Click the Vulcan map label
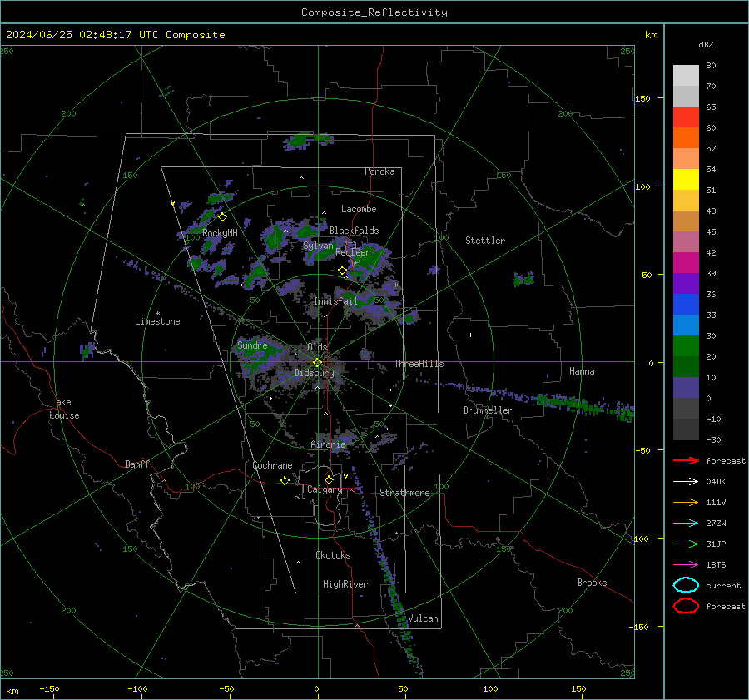Image resolution: width=749 pixels, height=700 pixels. [x=423, y=618]
